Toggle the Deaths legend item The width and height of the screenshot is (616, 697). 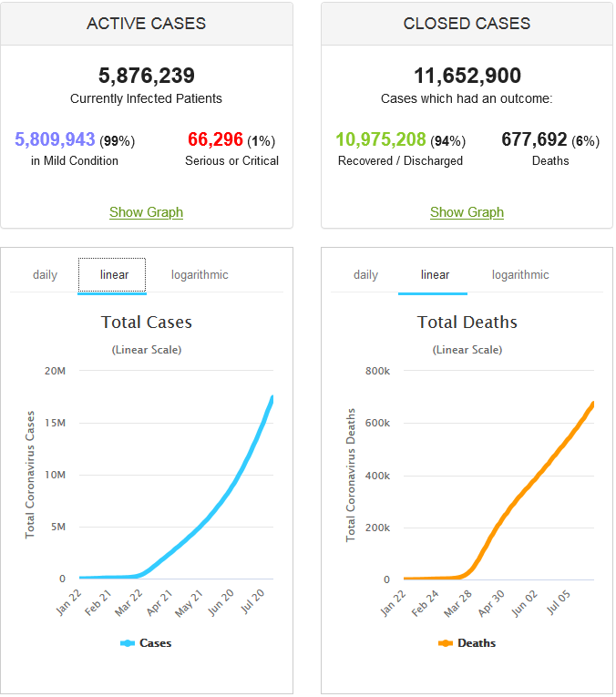pyautogui.click(x=467, y=642)
